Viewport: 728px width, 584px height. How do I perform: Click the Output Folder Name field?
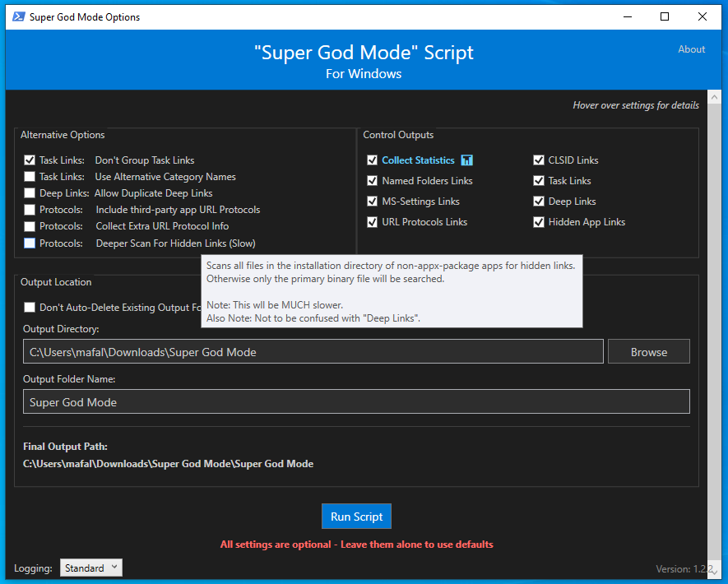click(x=356, y=401)
